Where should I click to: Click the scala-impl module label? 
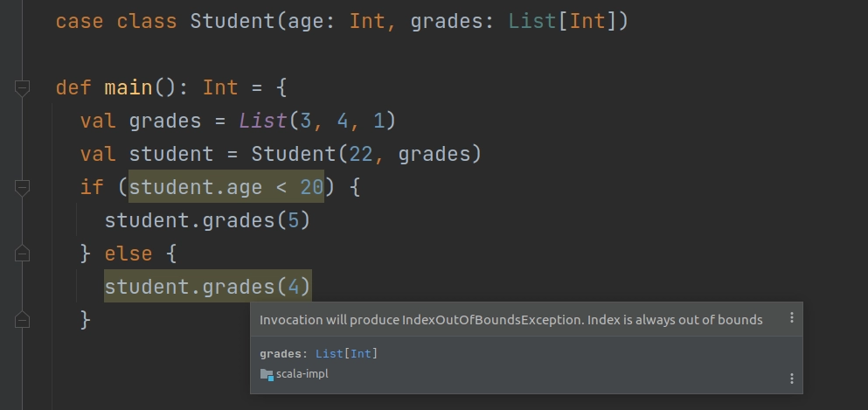[x=302, y=374]
